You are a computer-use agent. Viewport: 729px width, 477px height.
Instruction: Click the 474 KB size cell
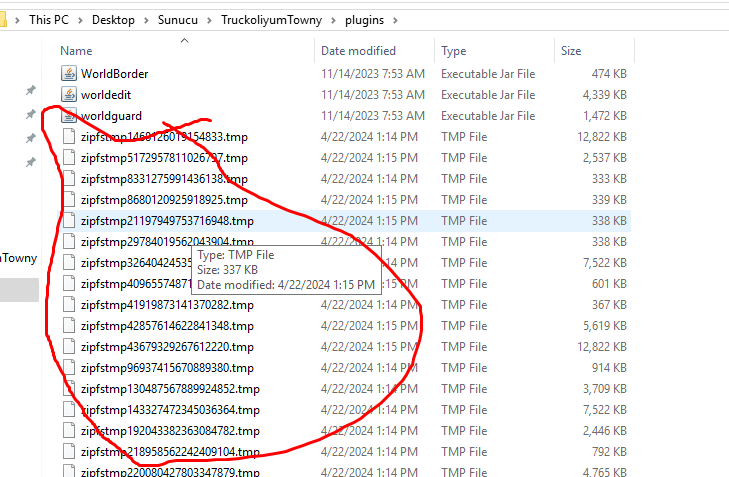pos(609,73)
